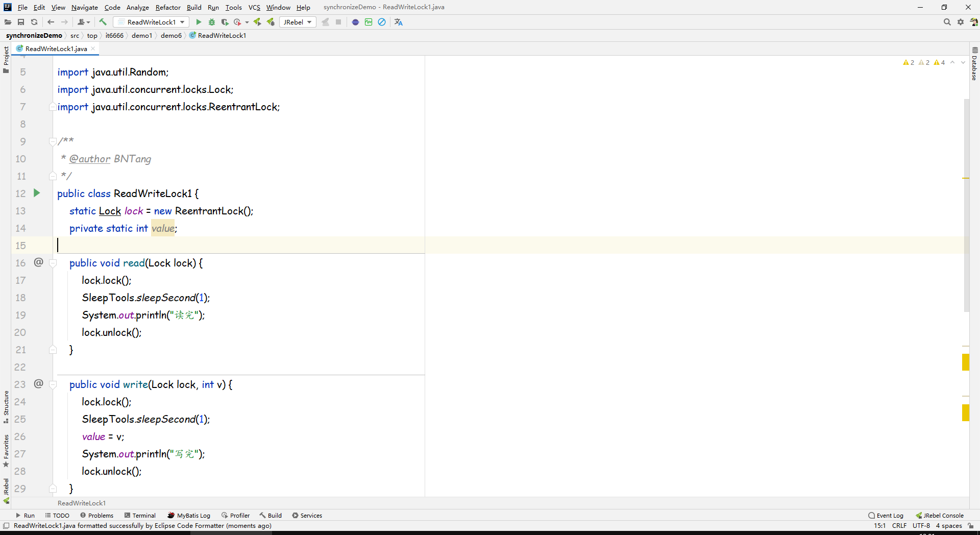Click the demo6 breadcrumb
980x535 pixels.
(x=171, y=35)
